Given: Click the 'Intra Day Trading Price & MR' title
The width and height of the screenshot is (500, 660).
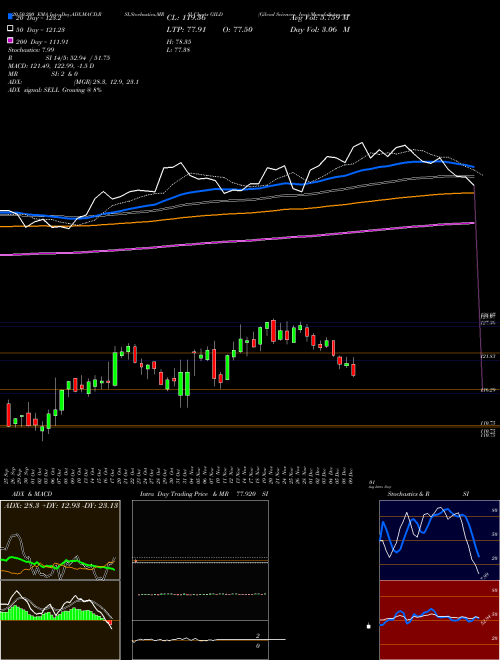Looking at the screenshot, I should (186, 494).
